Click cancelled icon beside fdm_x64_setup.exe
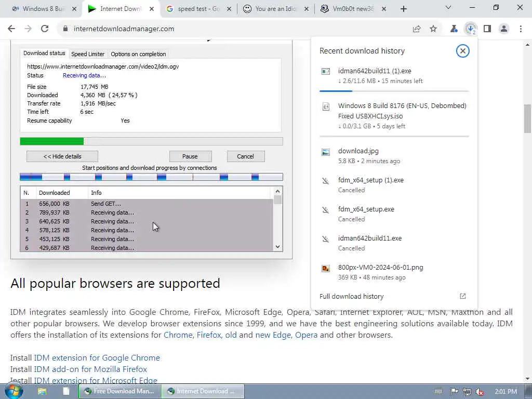 (326, 210)
